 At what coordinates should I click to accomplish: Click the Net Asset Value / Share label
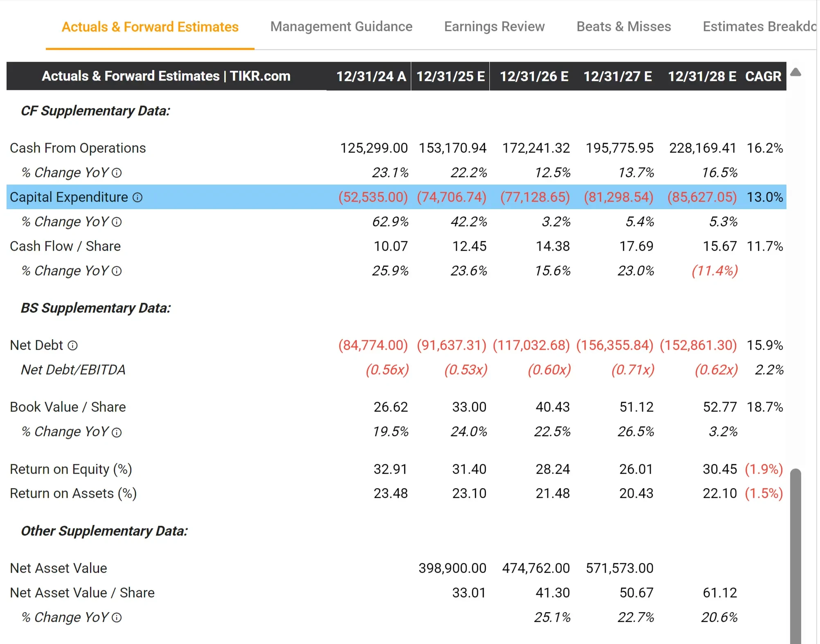[x=82, y=593]
